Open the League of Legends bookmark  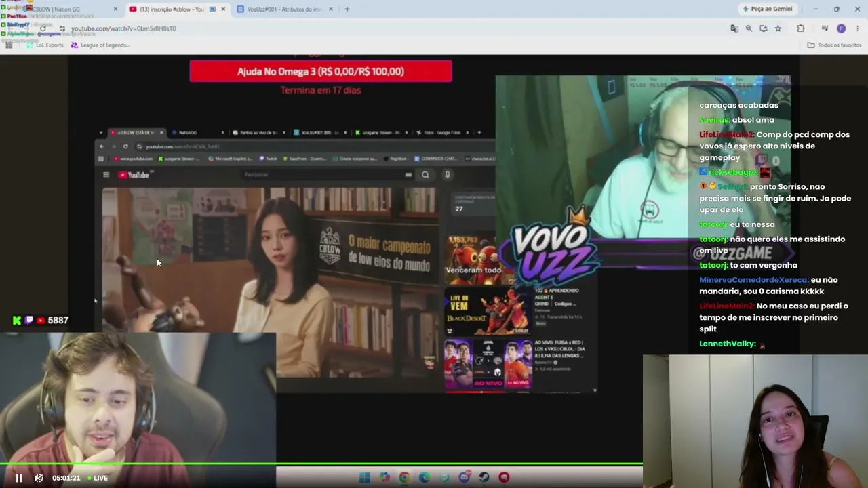point(100,45)
